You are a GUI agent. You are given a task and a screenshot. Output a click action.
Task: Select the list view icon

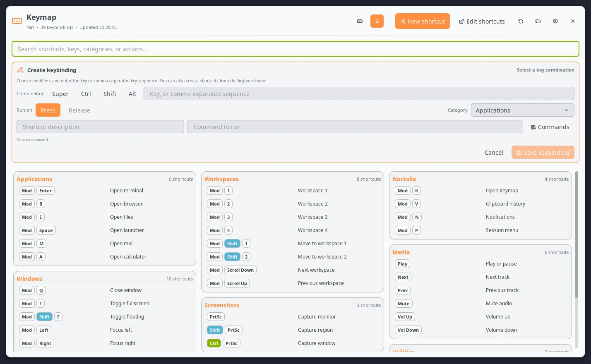click(x=377, y=21)
